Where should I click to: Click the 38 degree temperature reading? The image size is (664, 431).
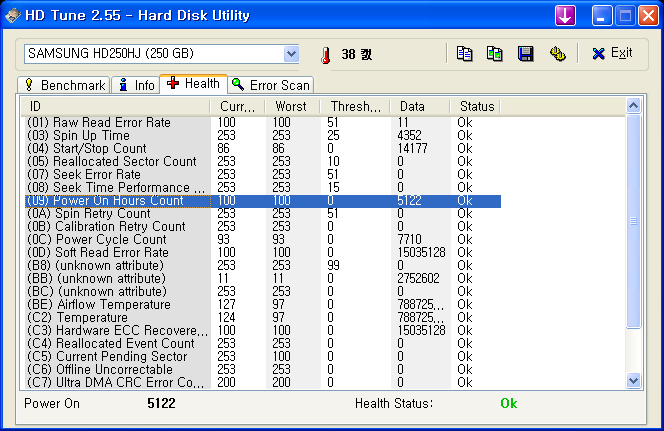pos(357,55)
